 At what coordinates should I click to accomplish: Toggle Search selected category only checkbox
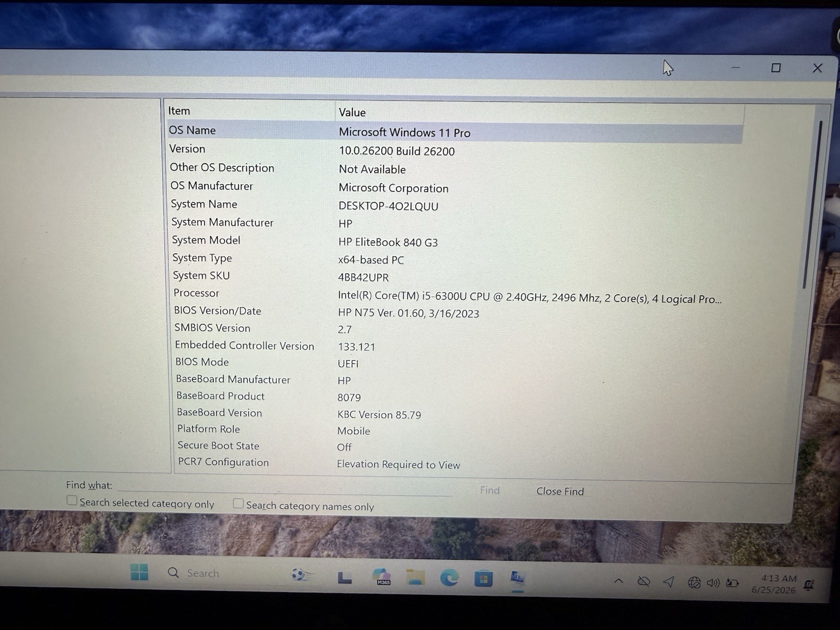point(72,500)
